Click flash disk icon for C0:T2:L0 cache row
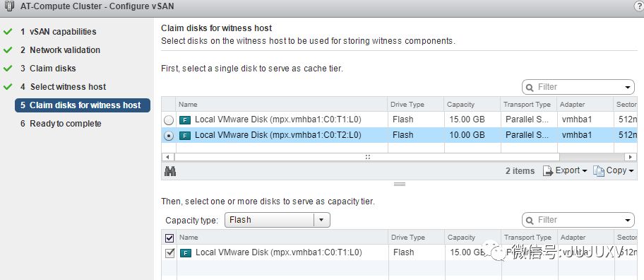 point(185,135)
